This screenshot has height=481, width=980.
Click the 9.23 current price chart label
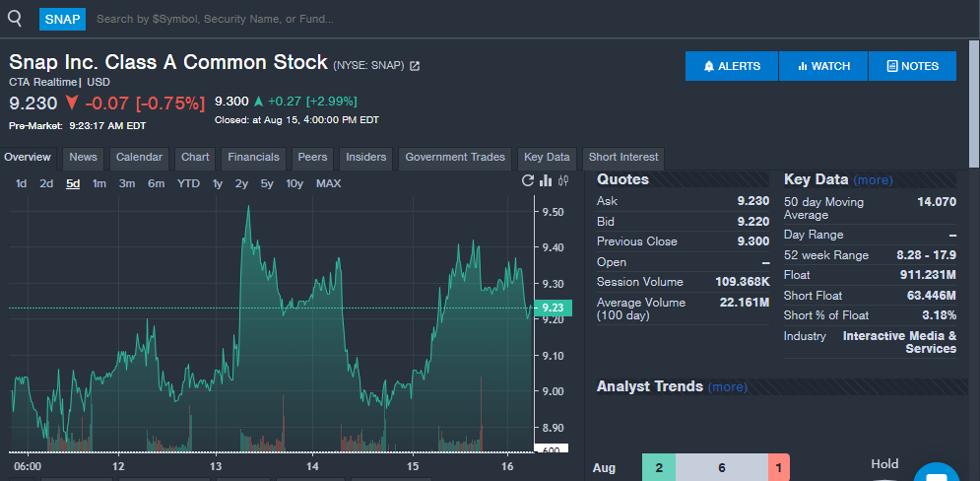554,308
